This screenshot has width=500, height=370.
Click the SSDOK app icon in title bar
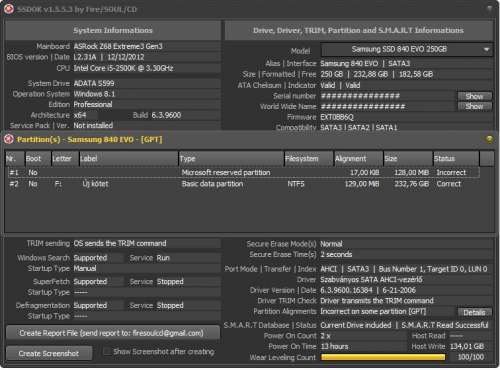pyautogui.click(x=9, y=9)
